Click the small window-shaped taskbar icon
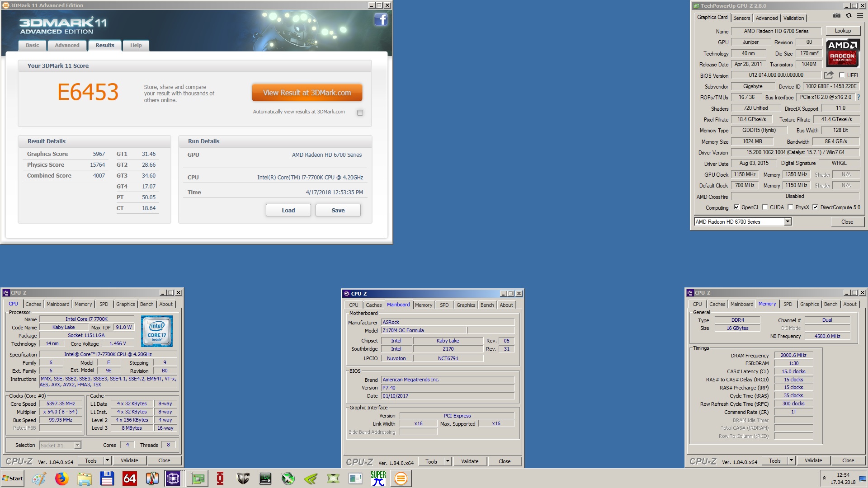The height and width of the screenshot is (488, 868). (355, 479)
